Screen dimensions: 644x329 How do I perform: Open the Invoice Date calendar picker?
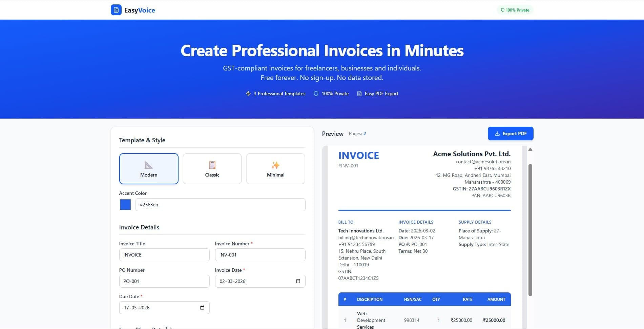pyautogui.click(x=298, y=281)
